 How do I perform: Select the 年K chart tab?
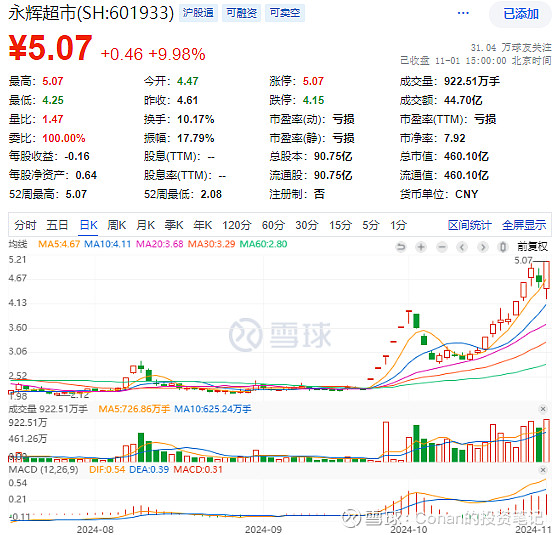click(x=202, y=225)
